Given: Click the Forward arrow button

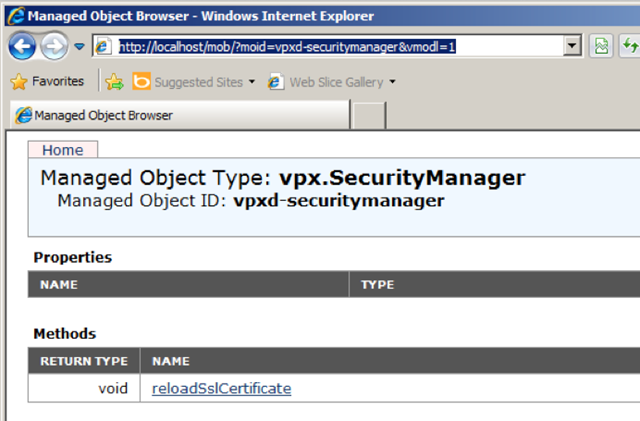Looking at the screenshot, I should 54,47.
